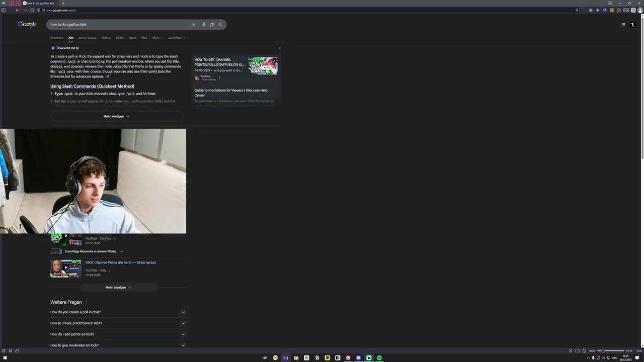The height and width of the screenshot is (362, 644).
Task: Start voice search with the microphone icon
Action: pyautogui.click(x=204, y=25)
